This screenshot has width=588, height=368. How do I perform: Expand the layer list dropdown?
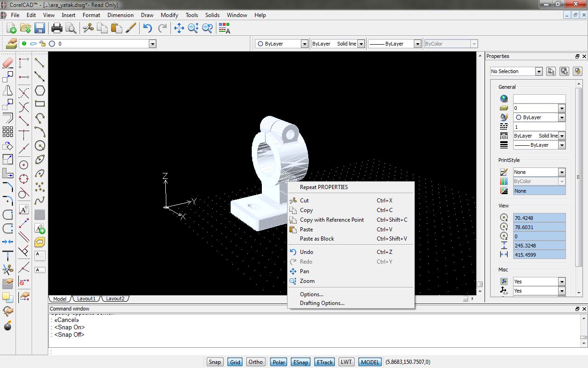pyautogui.click(x=153, y=44)
